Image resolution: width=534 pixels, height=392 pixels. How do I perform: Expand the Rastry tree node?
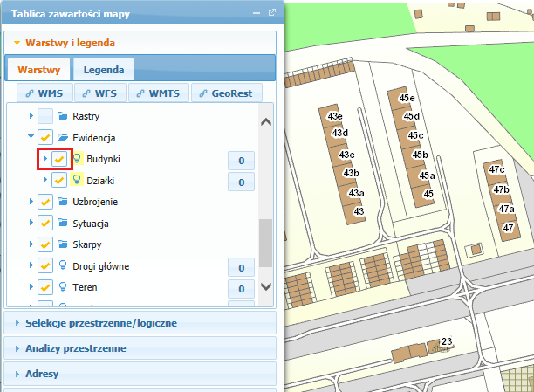click(31, 115)
